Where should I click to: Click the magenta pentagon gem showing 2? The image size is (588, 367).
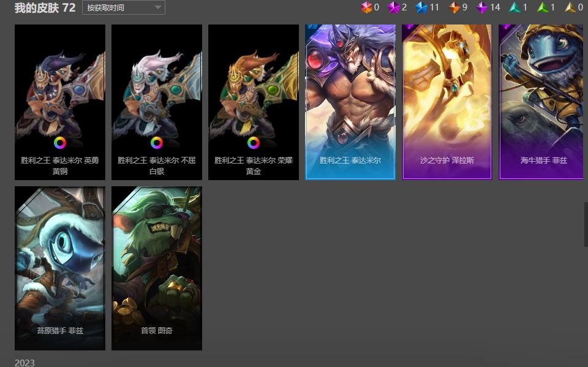[x=393, y=7]
